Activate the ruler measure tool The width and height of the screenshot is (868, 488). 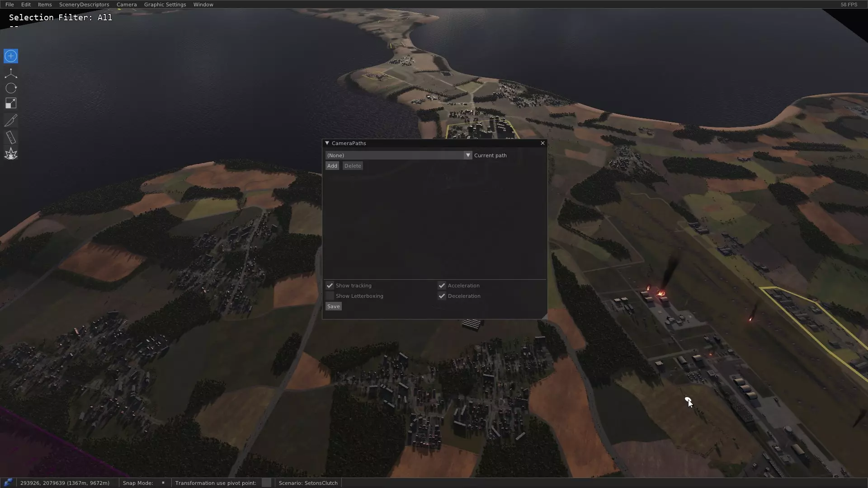point(11,137)
